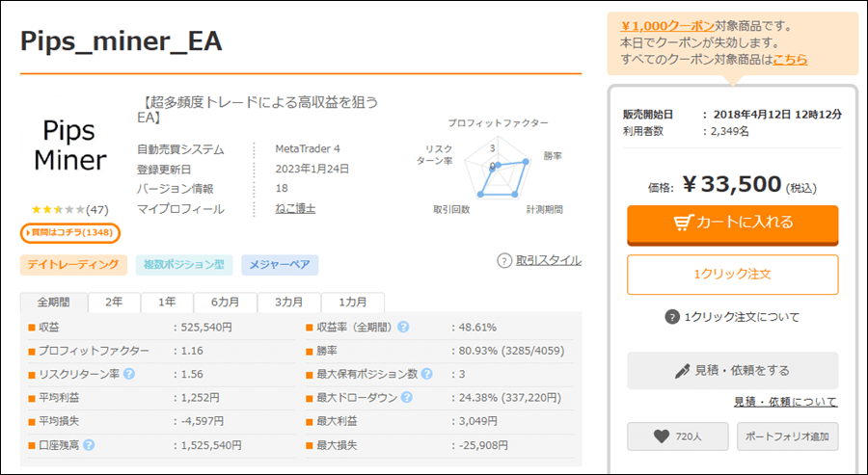Select the 全期間 tab
The image size is (868, 475).
click(x=54, y=303)
